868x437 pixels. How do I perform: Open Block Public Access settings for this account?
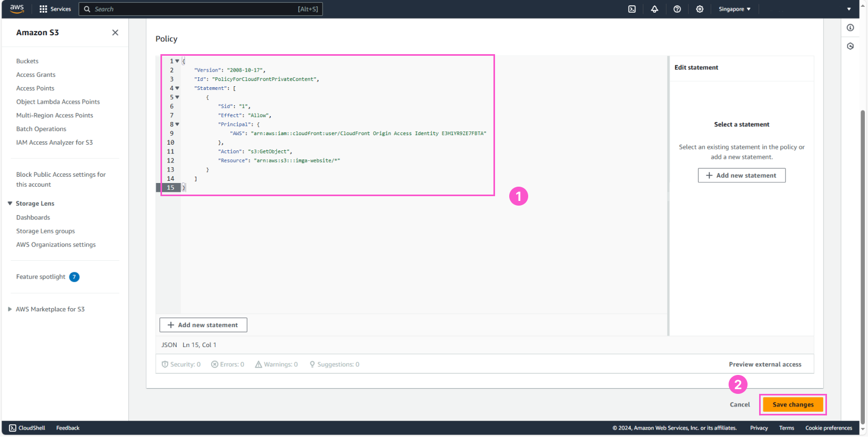tap(61, 179)
